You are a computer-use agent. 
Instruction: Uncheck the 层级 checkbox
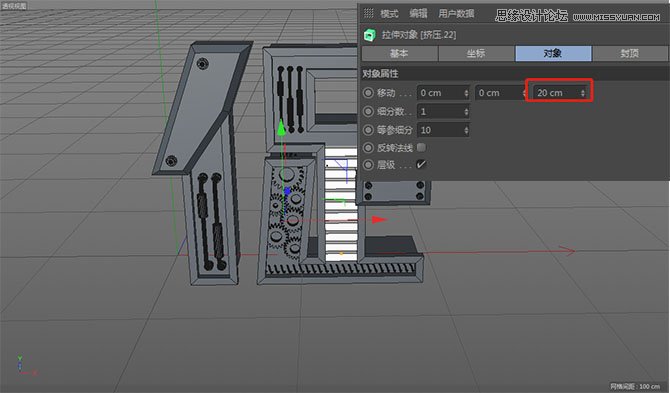[421, 164]
